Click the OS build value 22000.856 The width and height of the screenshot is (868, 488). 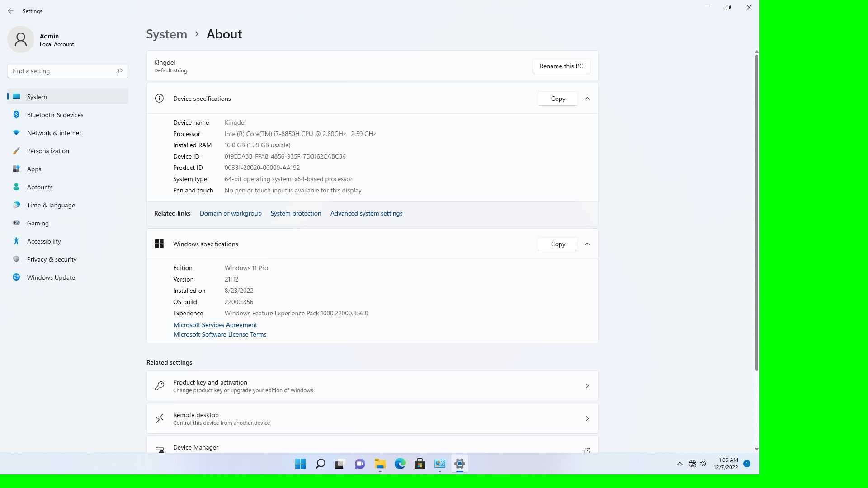239,302
